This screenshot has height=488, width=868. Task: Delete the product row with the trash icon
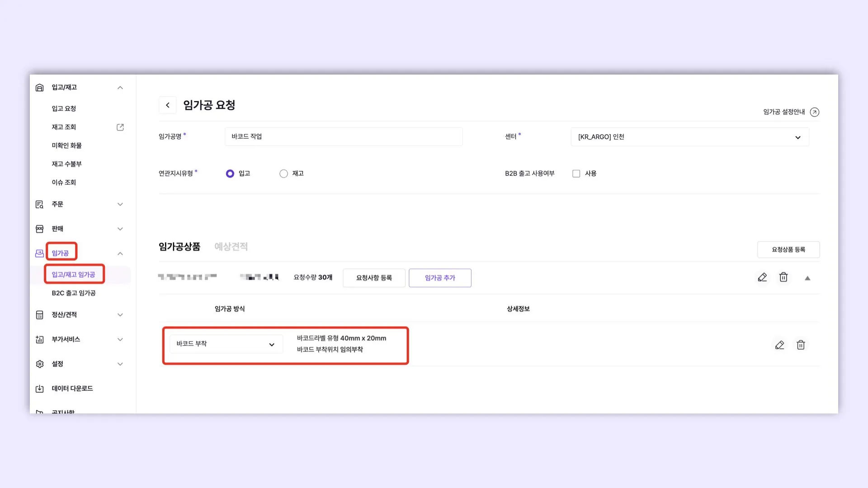point(783,277)
